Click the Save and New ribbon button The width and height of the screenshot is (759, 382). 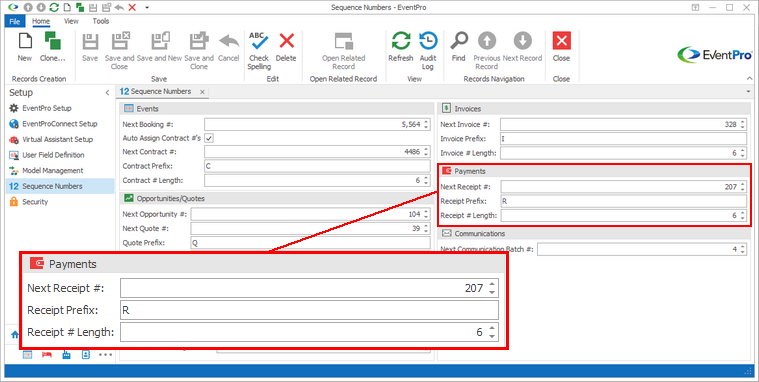coord(159,47)
